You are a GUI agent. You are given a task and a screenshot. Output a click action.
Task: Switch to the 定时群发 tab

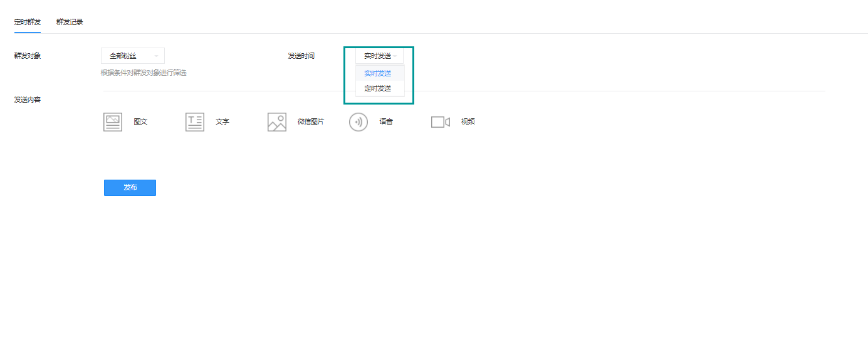(28, 22)
